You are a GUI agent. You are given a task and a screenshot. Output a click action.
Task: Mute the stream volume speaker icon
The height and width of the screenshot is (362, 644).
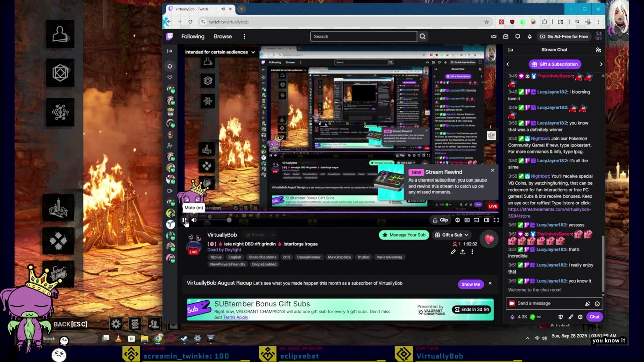194,220
